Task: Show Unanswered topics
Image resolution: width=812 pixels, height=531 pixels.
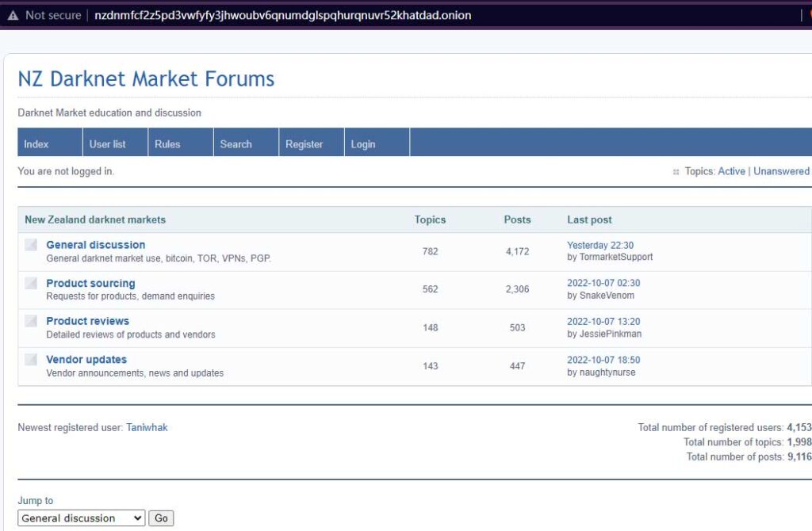Action: click(x=781, y=171)
